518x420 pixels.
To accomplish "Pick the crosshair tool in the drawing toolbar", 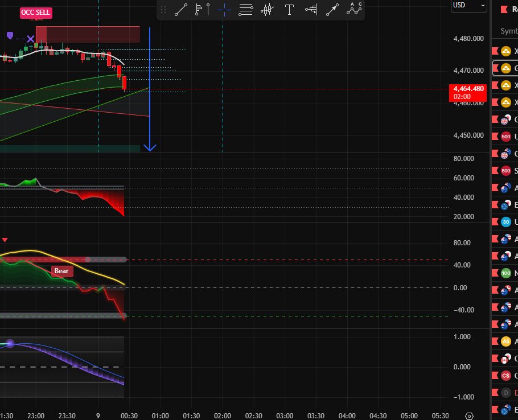I will point(224,10).
